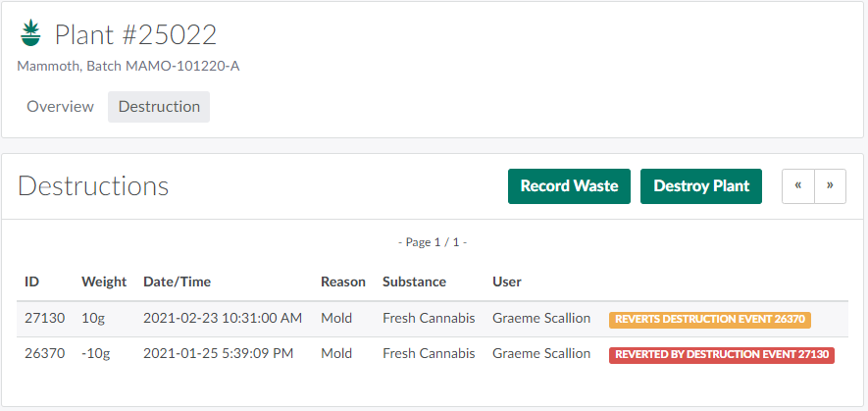Select destruction row ID 26370

coord(45,354)
